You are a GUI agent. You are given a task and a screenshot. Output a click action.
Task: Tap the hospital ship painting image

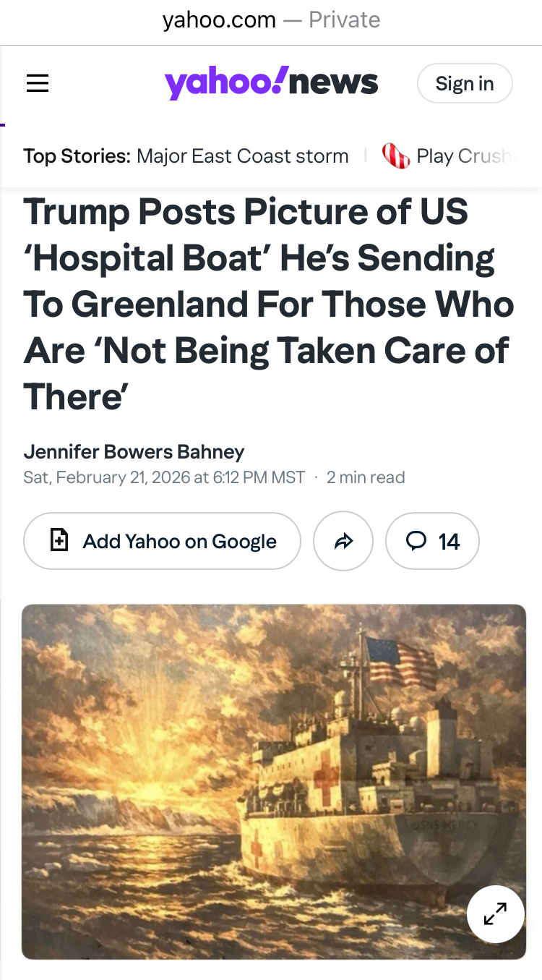(x=274, y=782)
